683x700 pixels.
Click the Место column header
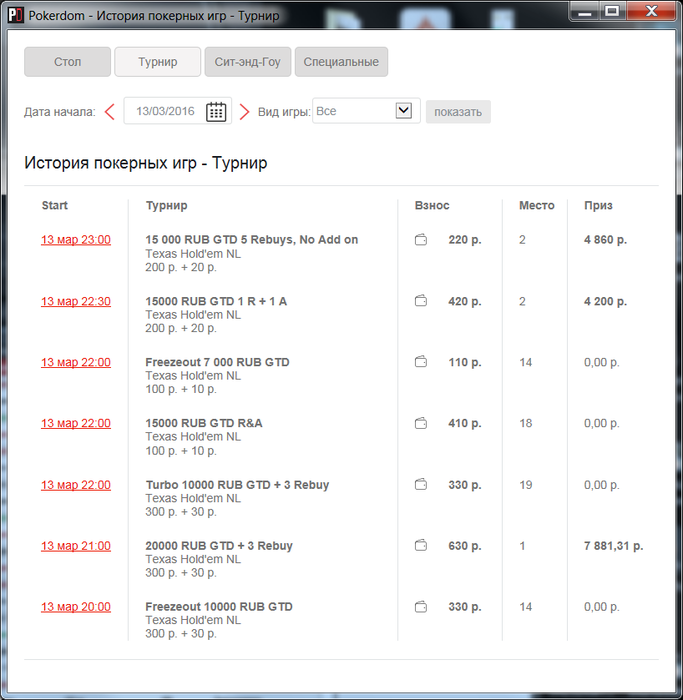[x=537, y=205]
